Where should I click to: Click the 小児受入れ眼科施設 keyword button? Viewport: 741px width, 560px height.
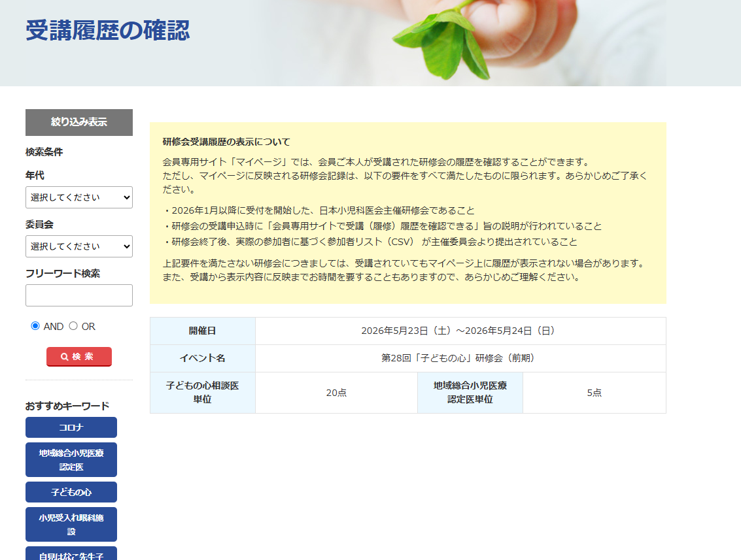[x=71, y=525]
